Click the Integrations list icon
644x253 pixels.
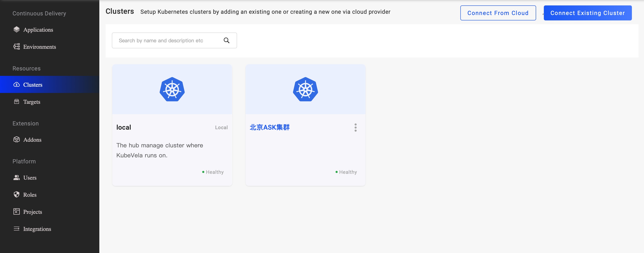(16, 229)
